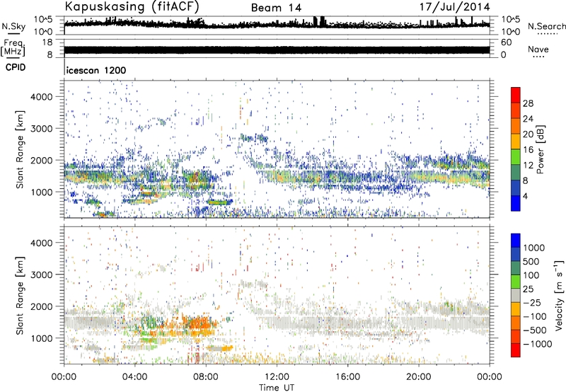This screenshot has height=392, width=566.
Task: Click the 28 dB colorbar label
Action: tap(528, 103)
